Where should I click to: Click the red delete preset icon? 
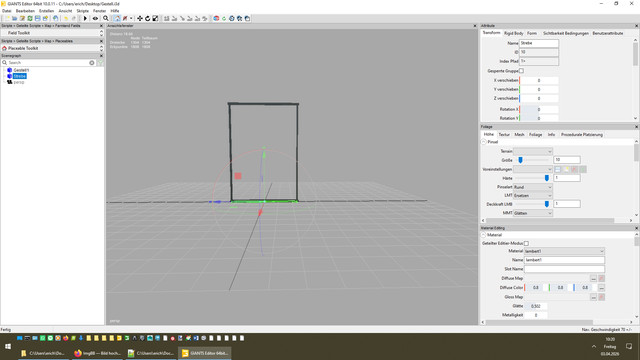[x=574, y=169]
